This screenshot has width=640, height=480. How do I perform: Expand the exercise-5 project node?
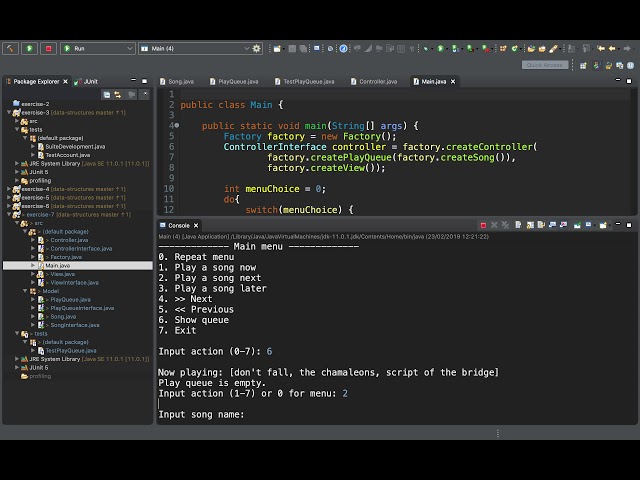point(9,198)
